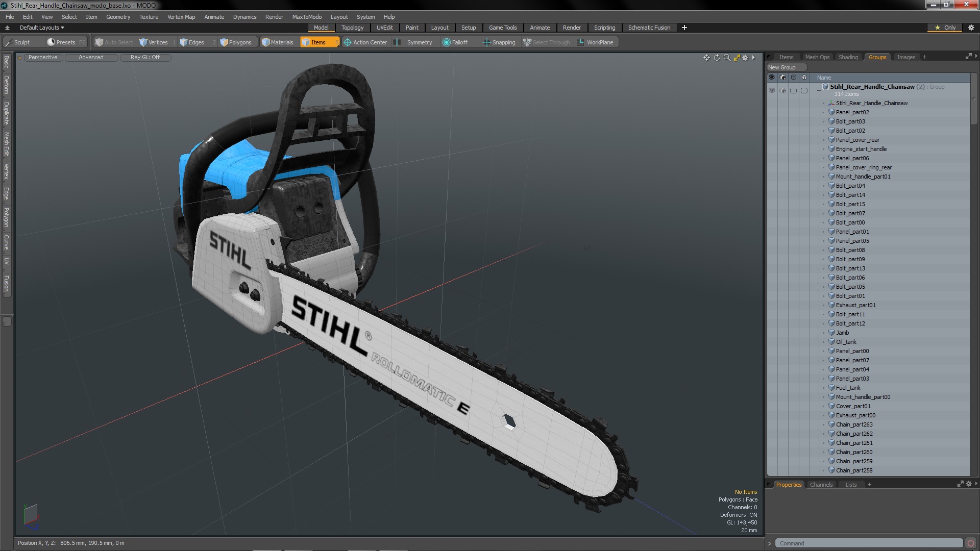The height and width of the screenshot is (551, 980).
Task: Click the viewport rotate icon
Action: click(717, 58)
